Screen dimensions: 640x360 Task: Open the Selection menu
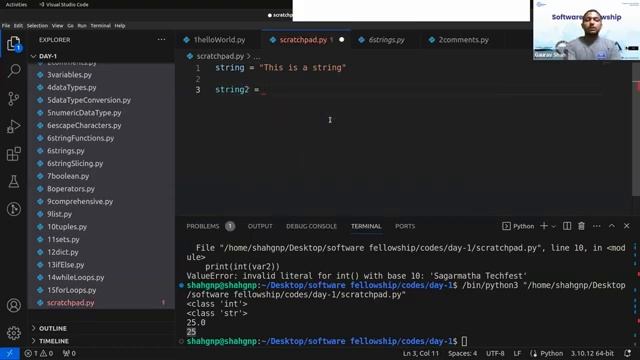tap(37, 26)
